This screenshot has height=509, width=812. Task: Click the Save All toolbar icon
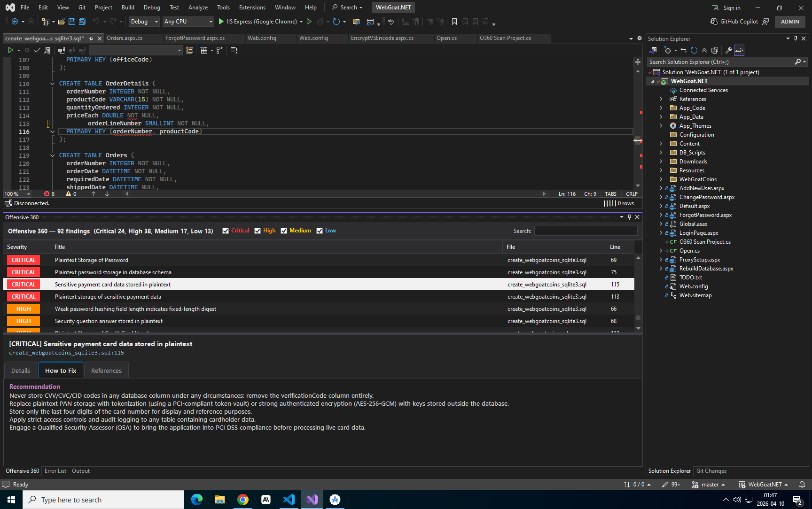click(x=82, y=22)
